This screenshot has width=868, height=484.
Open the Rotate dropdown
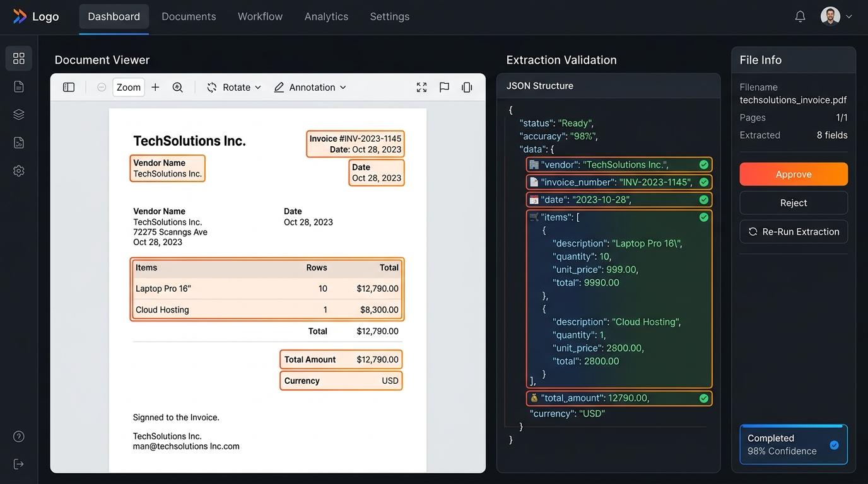[x=234, y=88]
